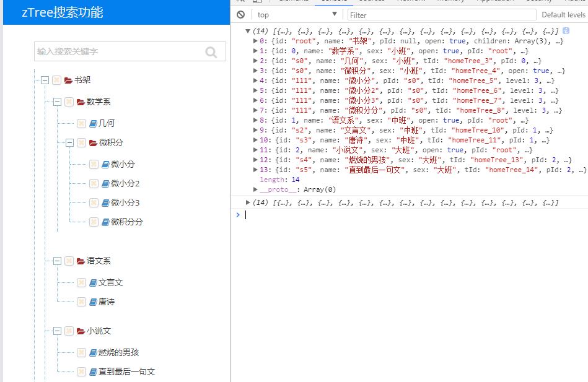Select the 微积分分 tree node label
The width and height of the screenshot is (588, 382).
coord(127,222)
